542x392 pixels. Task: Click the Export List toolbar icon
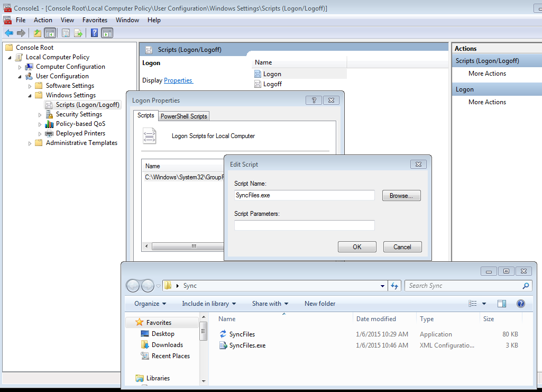[x=78, y=33]
